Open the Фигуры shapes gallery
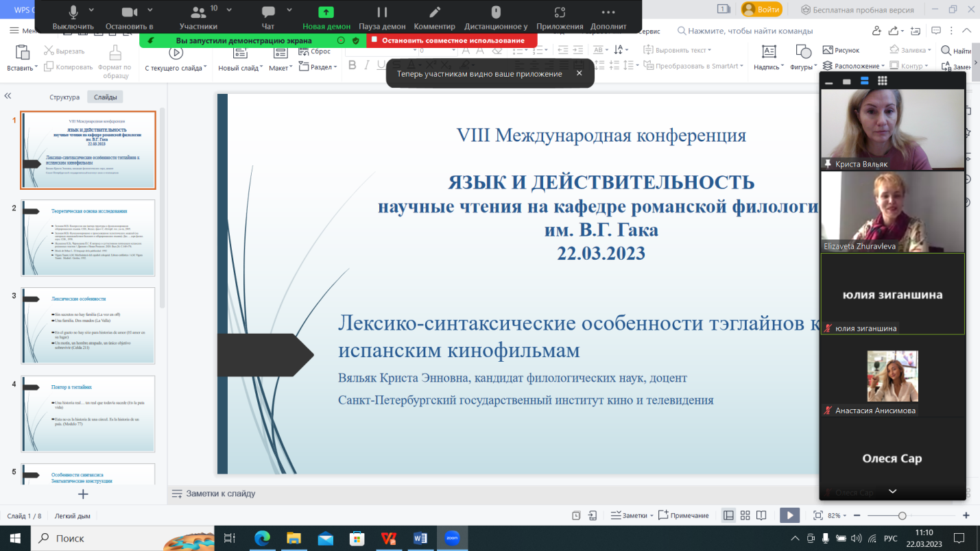 [x=803, y=58]
